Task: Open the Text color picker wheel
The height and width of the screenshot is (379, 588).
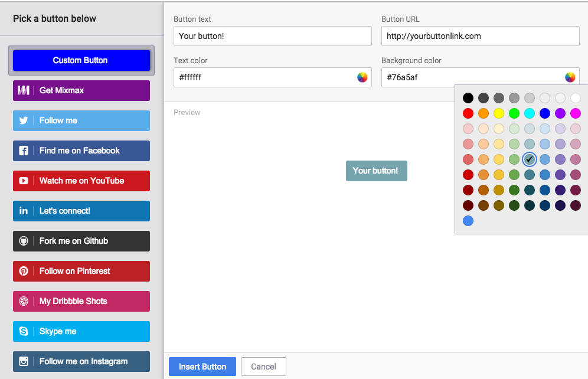Action: [x=362, y=77]
